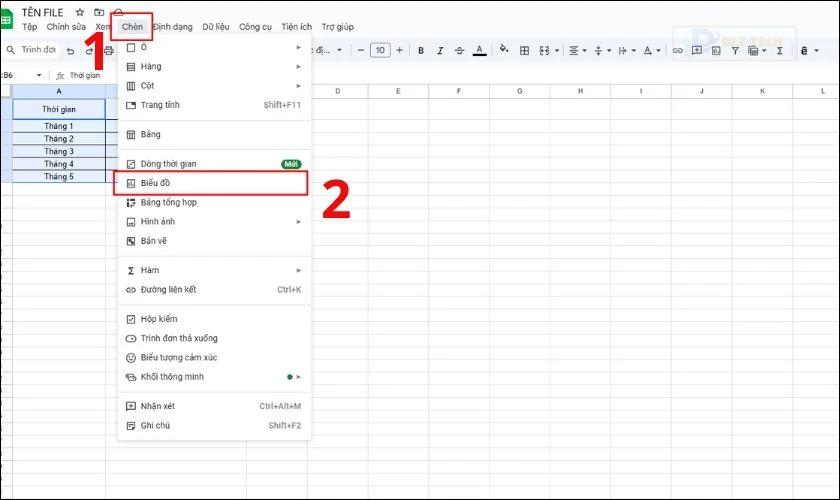The width and height of the screenshot is (840, 500).
Task: Click the formula bar showing Thời gian
Action: (x=85, y=75)
